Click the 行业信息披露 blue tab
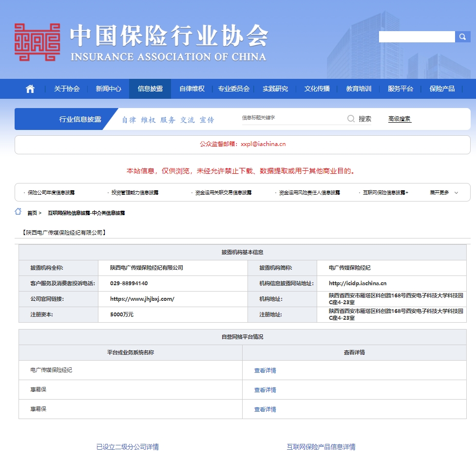This screenshot has width=476, height=458. [80, 119]
